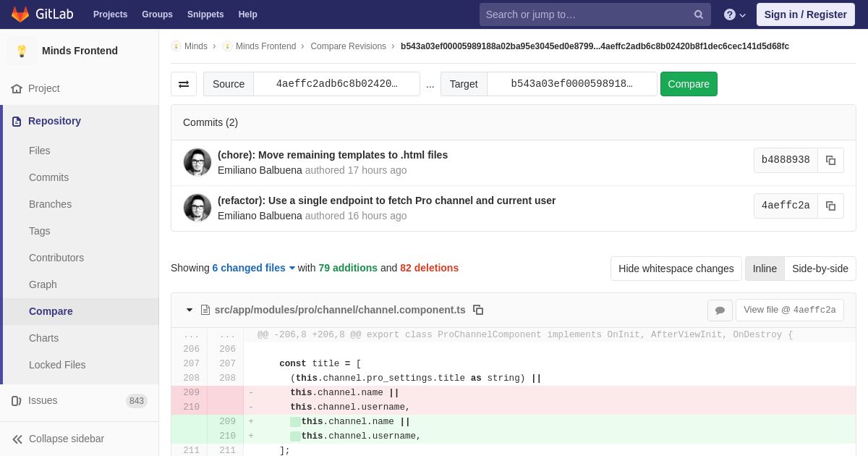Viewport: 868px width, 456px height.
Task: Open the Help question mark dropdown
Action: [734, 14]
